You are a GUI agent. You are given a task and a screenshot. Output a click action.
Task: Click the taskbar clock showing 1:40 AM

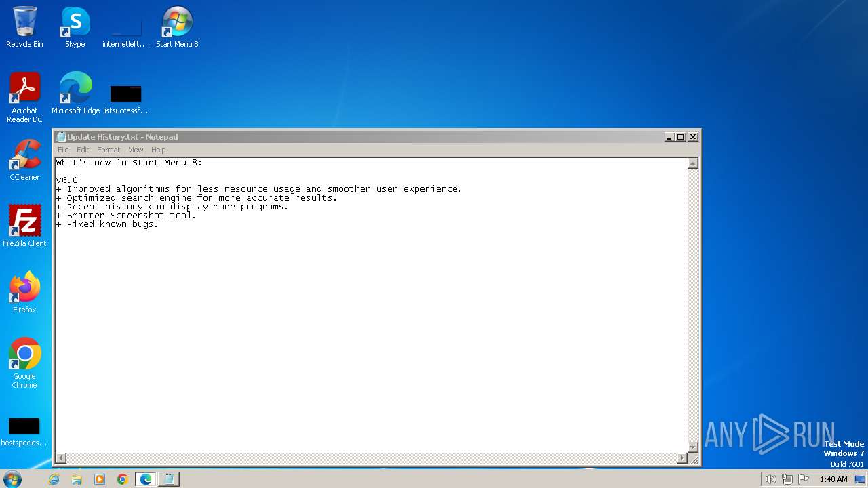click(833, 479)
